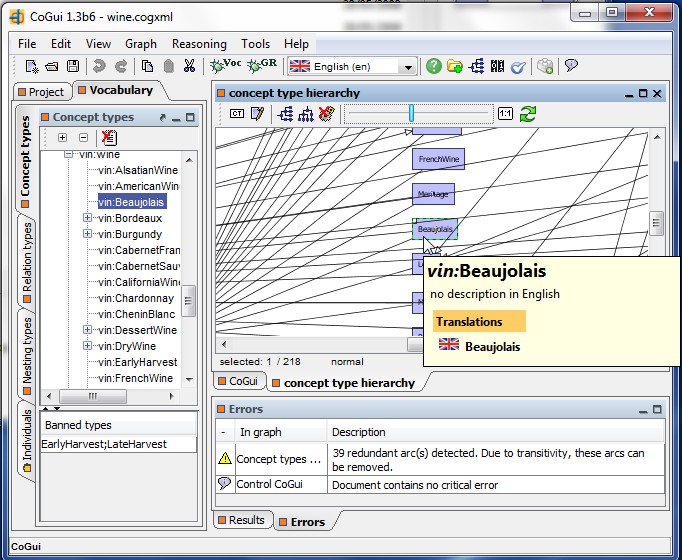This screenshot has width=682, height=560.
Task: Open the Edit menu
Action: (x=60, y=44)
